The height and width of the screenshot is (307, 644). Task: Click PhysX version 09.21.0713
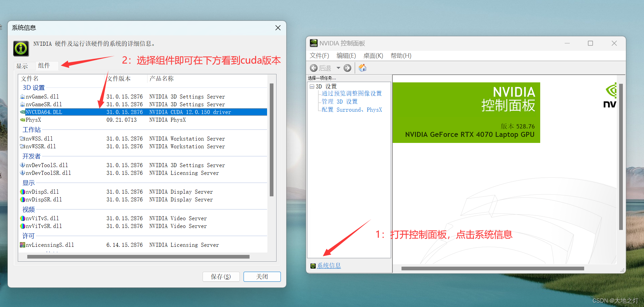(122, 120)
